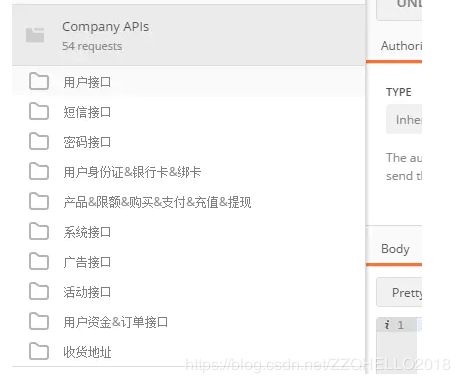Open the 短信接口 folder icon
Screen dimensions: 460x383
[39, 112]
